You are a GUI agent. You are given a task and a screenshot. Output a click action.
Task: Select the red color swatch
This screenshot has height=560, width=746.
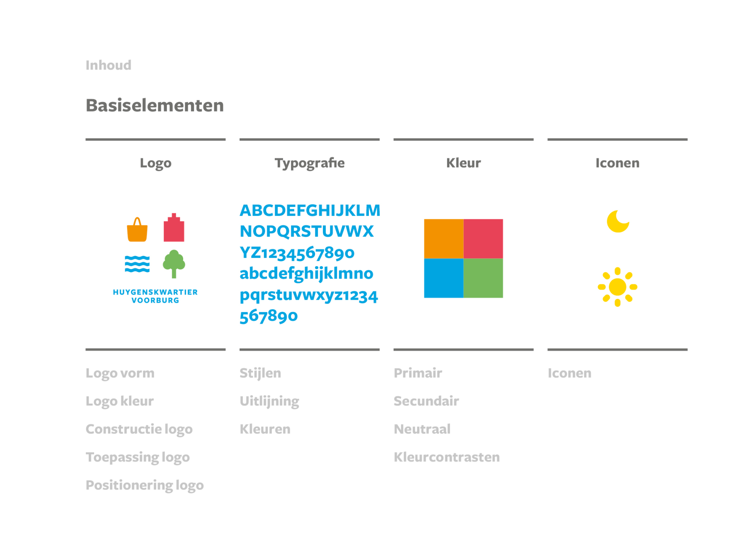tap(483, 239)
